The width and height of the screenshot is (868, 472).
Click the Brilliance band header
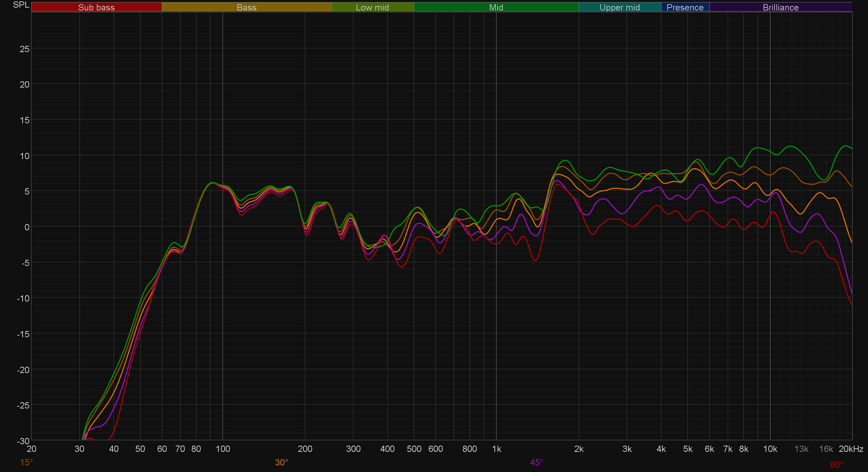tap(781, 7)
